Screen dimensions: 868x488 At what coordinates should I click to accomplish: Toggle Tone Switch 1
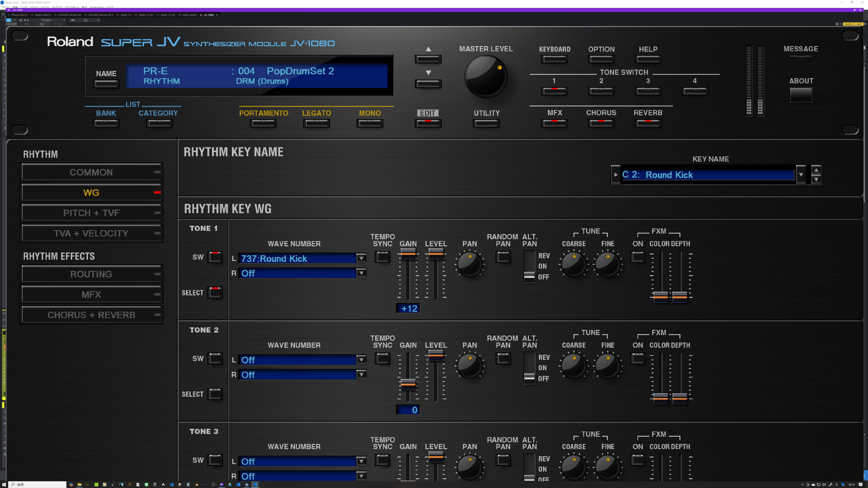click(x=554, y=91)
